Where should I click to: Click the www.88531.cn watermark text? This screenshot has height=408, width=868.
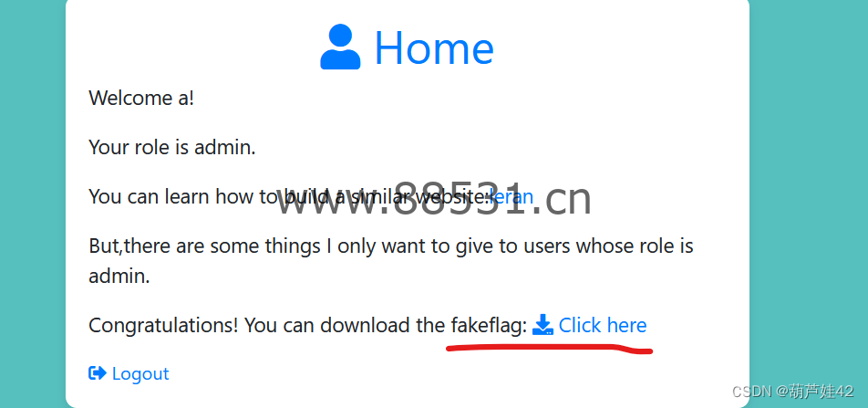(433, 198)
